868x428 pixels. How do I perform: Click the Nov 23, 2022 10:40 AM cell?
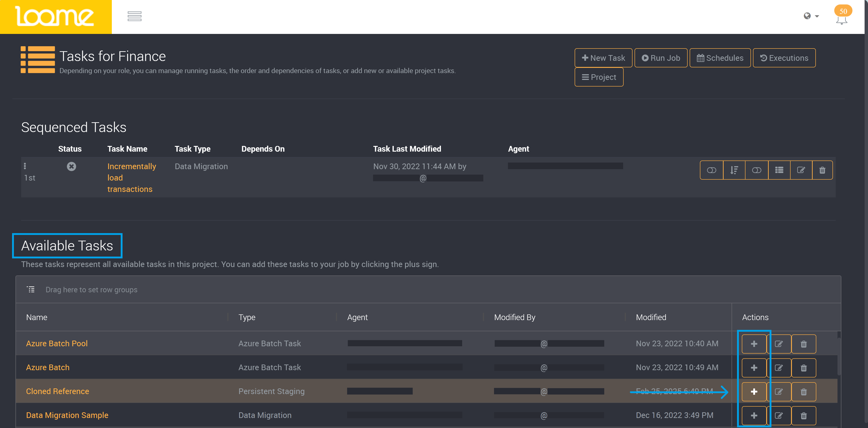click(x=677, y=344)
